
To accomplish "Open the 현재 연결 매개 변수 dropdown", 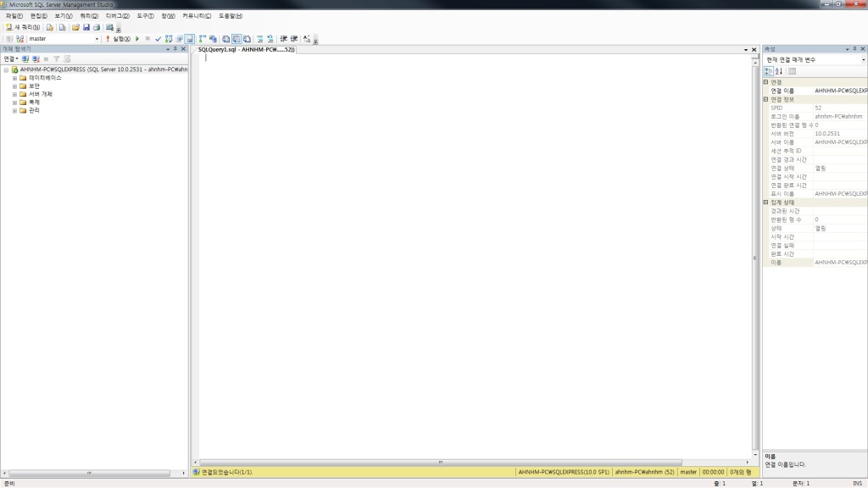I will [863, 59].
